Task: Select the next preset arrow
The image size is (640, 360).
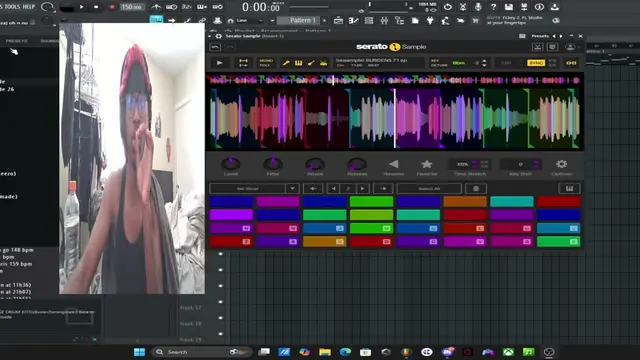Action: [x=561, y=36]
